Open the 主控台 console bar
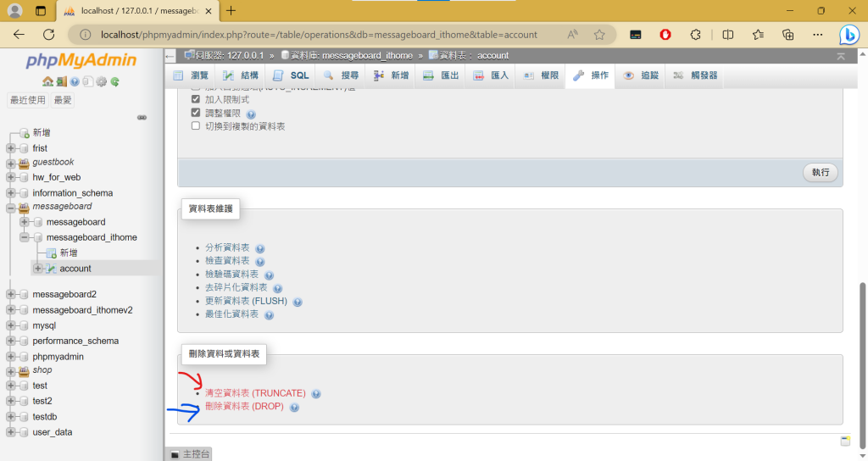Screen dimensions: 868x461 pyautogui.click(x=190, y=454)
